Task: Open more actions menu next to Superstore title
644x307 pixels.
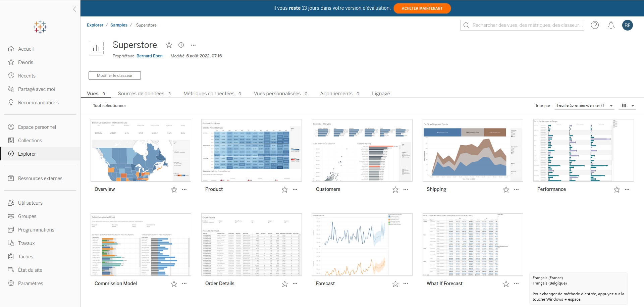Action: 193,45
